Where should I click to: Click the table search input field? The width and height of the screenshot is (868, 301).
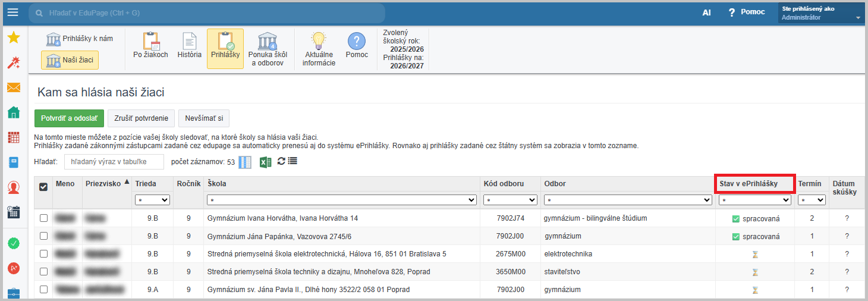[x=114, y=162]
